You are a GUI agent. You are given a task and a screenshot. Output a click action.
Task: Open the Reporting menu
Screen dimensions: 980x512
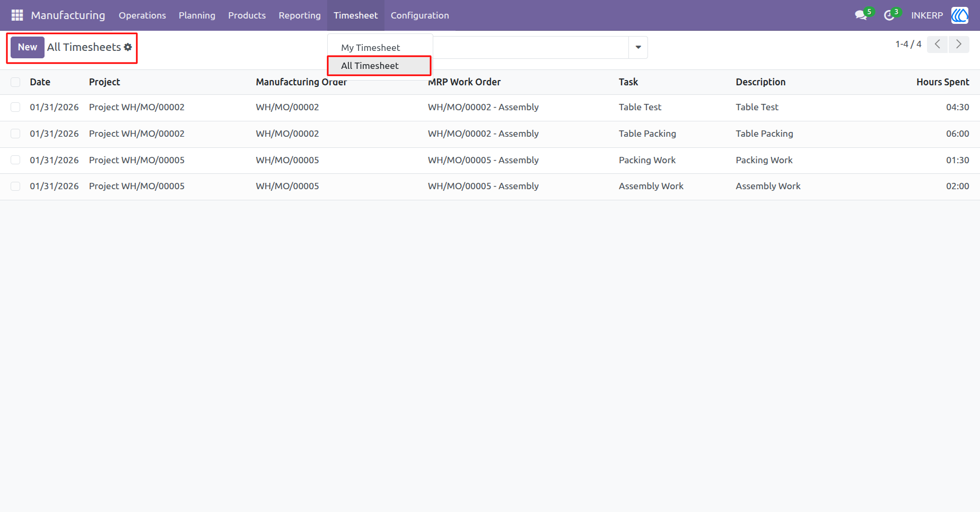coord(300,15)
